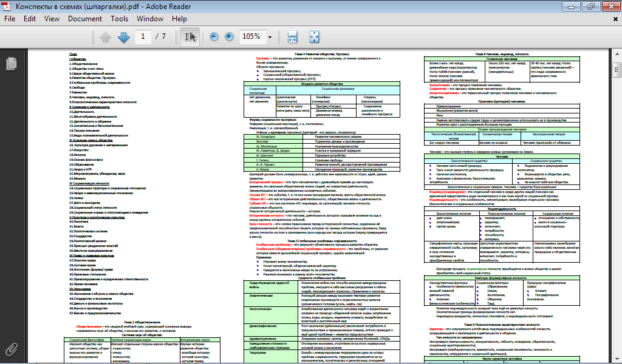Viewport: 622px width, 364px height.
Task: Go to next page arrow
Action: click(x=124, y=37)
